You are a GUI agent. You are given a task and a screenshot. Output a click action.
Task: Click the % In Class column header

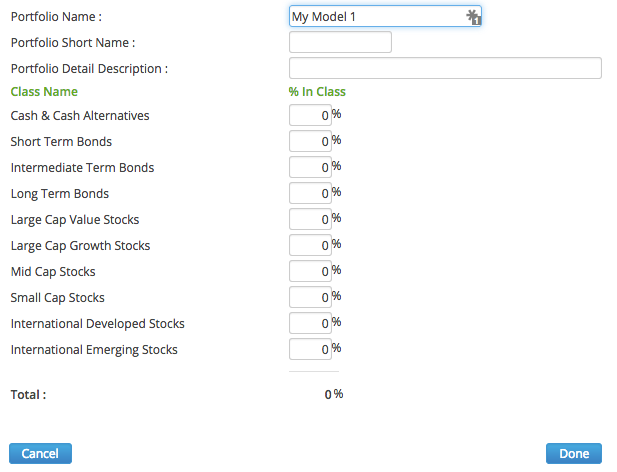click(x=317, y=92)
